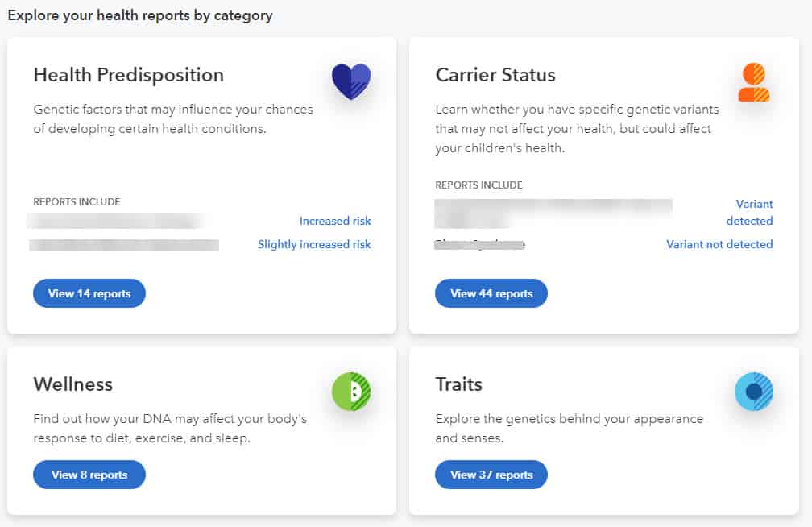Screen dimensions: 812x527
Task: Open View 44 reports button
Action: [491, 293]
